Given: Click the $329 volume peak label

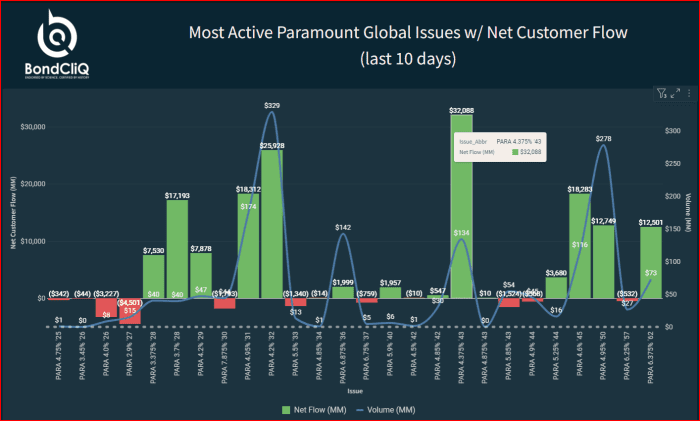Looking at the screenshot, I should pos(272,106).
